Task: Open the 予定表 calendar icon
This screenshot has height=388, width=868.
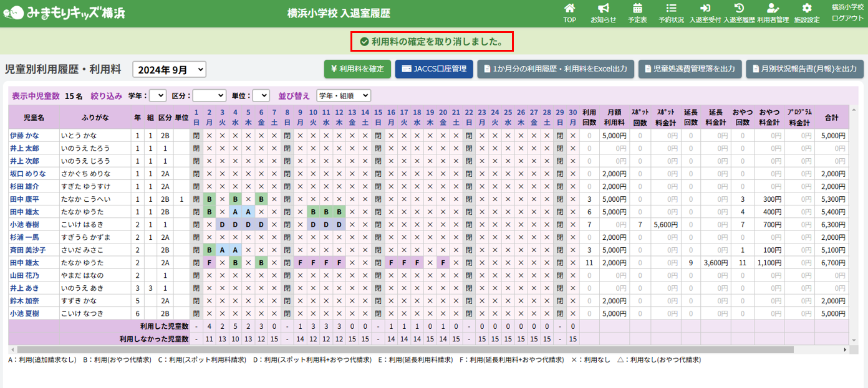Action: click(637, 9)
